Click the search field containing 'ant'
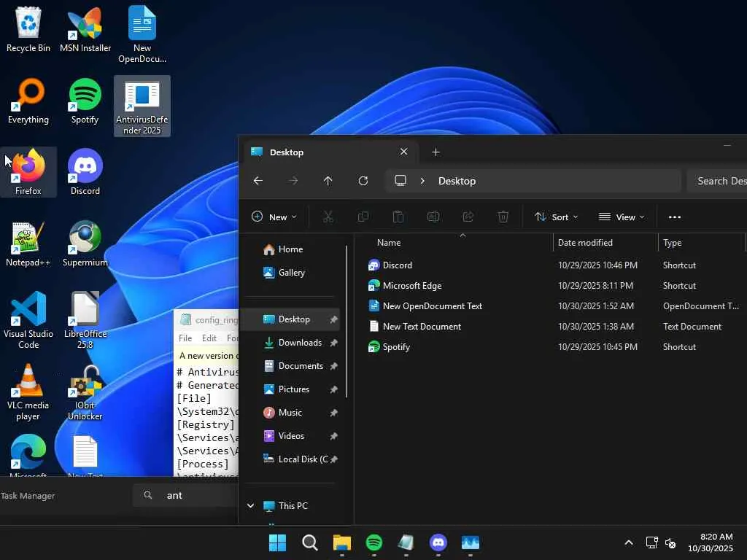Viewport: 747px width, 560px height. point(190,495)
